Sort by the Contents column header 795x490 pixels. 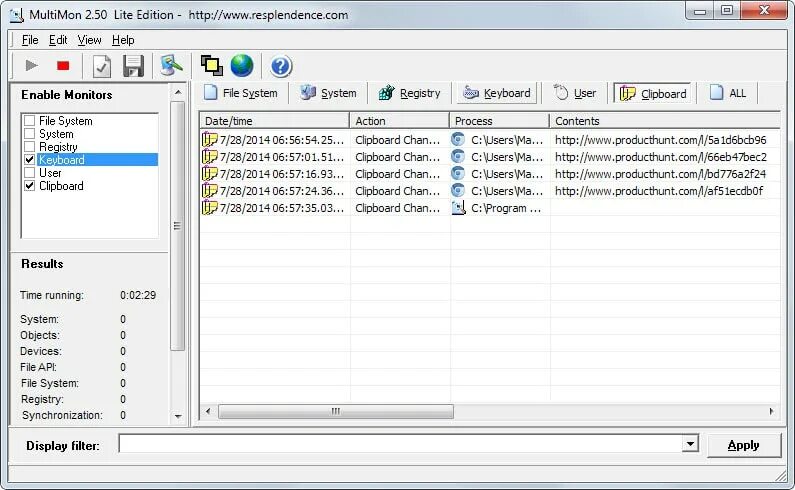coord(665,121)
